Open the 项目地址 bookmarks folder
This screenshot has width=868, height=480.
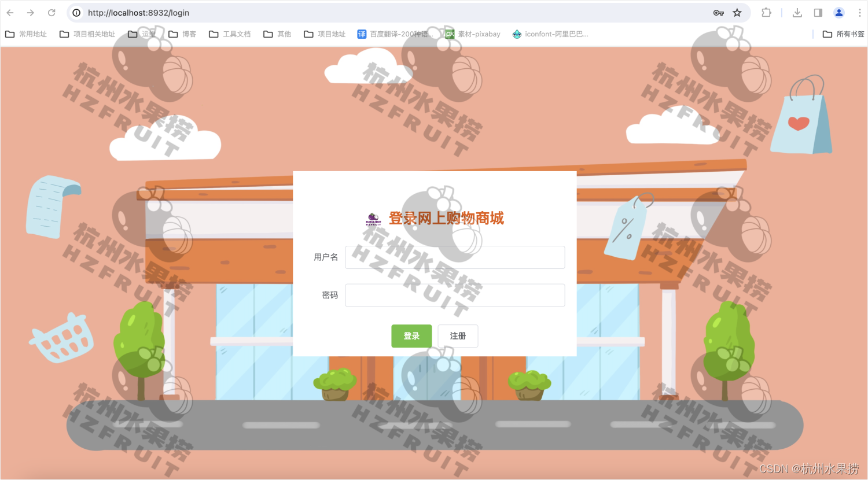325,34
